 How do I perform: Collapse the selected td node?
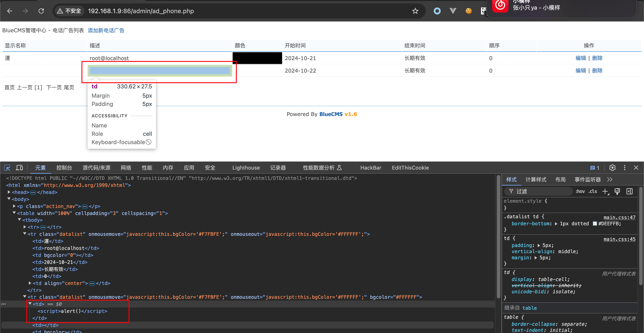tap(30, 304)
